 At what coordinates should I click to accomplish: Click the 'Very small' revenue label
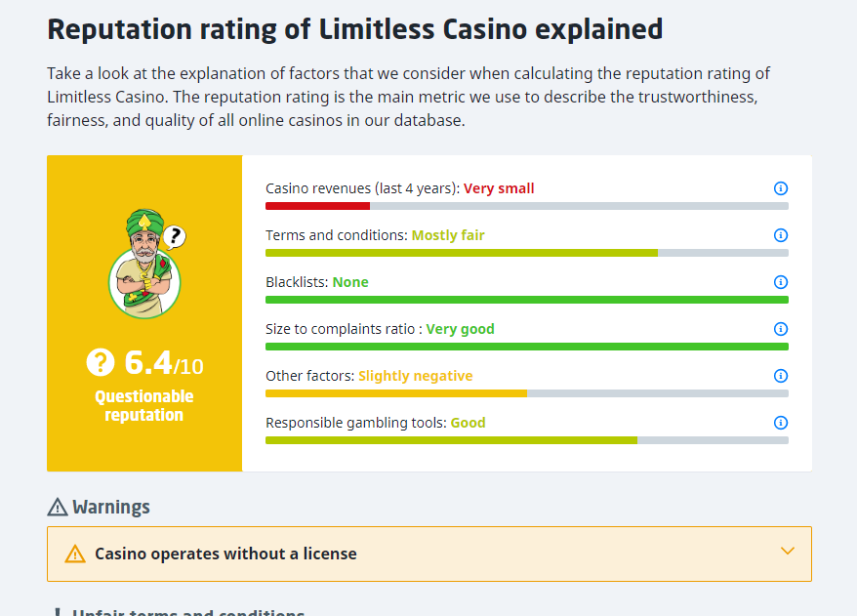(x=499, y=188)
